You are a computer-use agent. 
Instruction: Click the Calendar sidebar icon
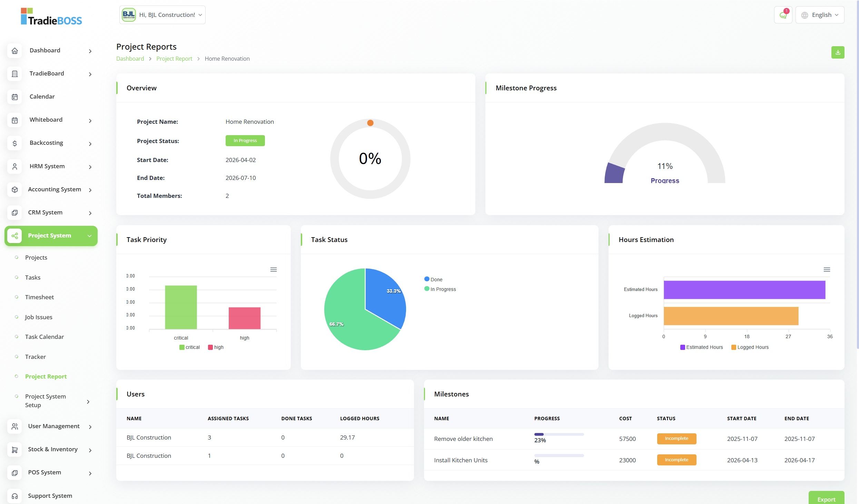(14, 97)
